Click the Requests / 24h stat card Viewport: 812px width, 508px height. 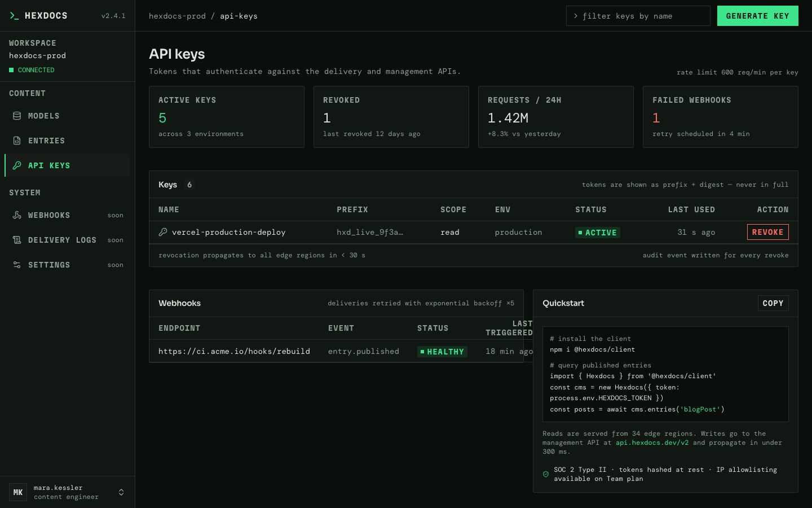tap(556, 117)
